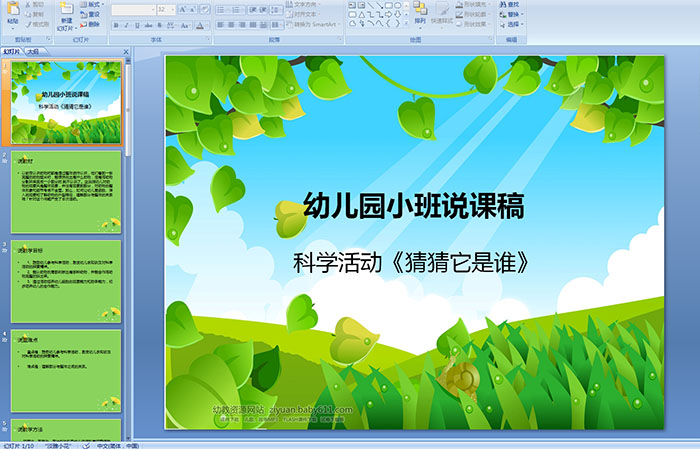The image size is (700, 449).
Task: Click the slide title 幼儿园小班说课稿
Action: [x=413, y=206]
